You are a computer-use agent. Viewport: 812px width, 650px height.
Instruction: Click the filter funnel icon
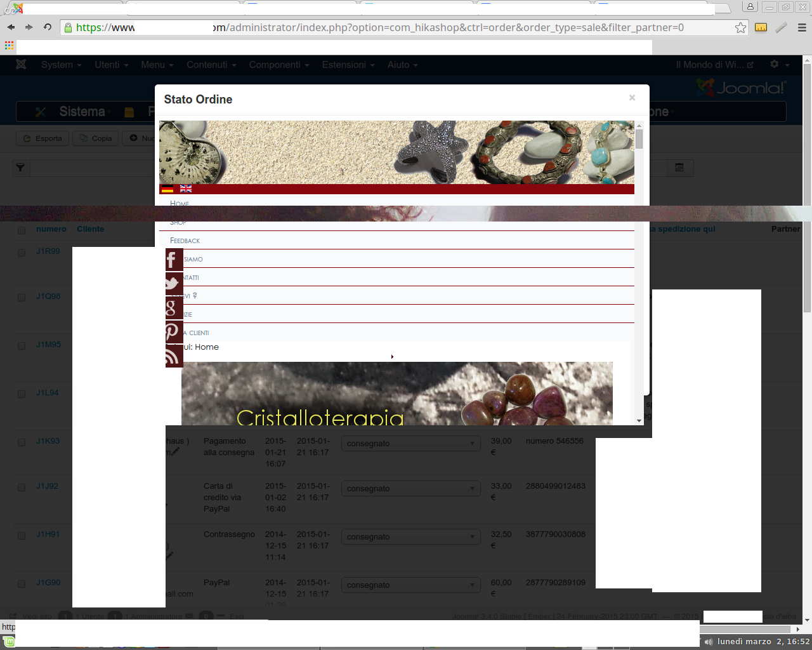pos(20,168)
